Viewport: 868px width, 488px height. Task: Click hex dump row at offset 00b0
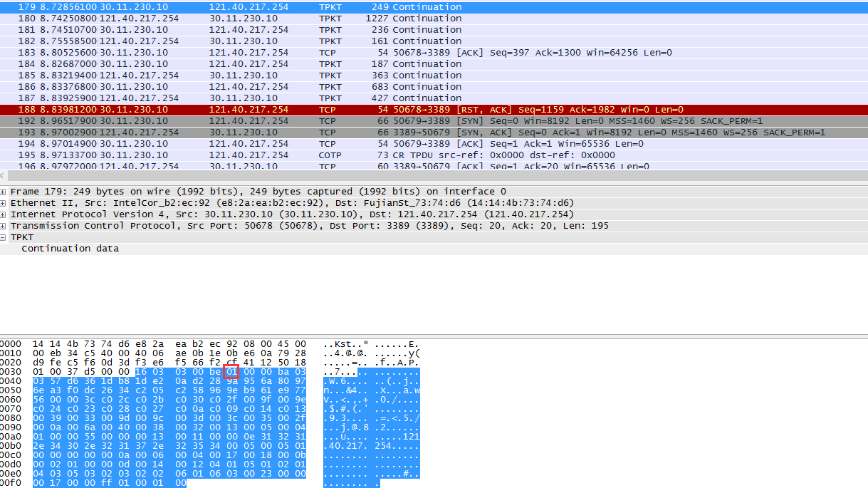coord(211,446)
